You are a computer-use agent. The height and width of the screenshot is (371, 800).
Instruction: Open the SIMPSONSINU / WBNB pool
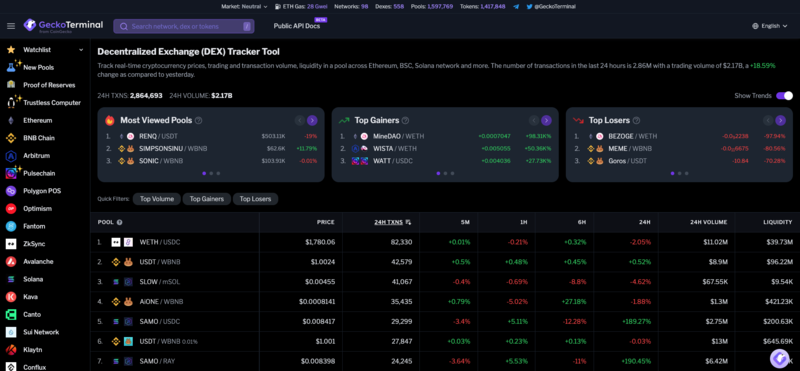pos(173,149)
